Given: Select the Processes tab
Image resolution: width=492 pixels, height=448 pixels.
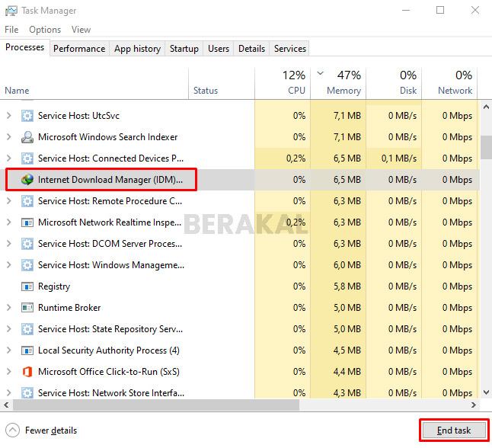Looking at the screenshot, I should (25, 47).
